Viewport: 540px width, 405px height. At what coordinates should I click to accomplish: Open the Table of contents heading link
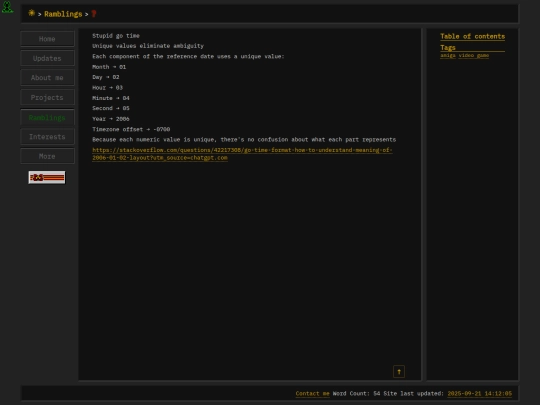pos(472,37)
